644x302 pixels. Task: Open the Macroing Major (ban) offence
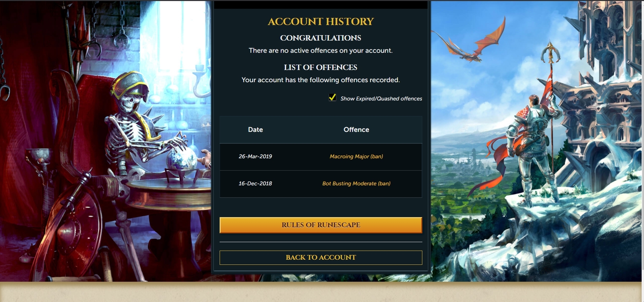[x=356, y=157]
